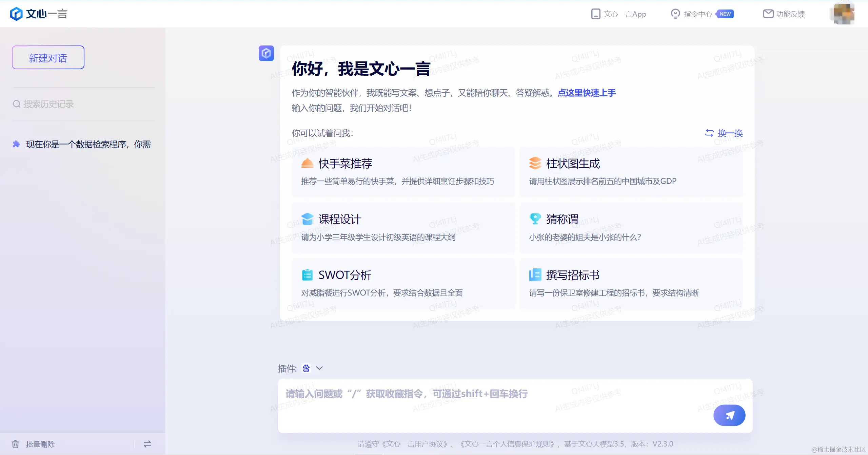The width and height of the screenshot is (868, 455).
Task: Open 功能反馈 feedback
Action: click(784, 14)
